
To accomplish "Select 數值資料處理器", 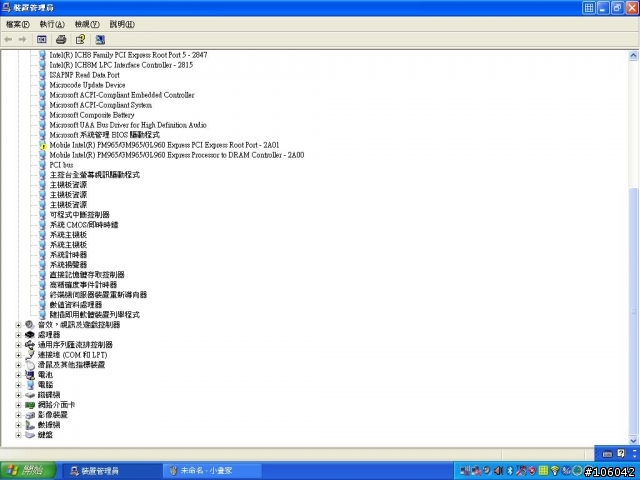I will [x=76, y=305].
